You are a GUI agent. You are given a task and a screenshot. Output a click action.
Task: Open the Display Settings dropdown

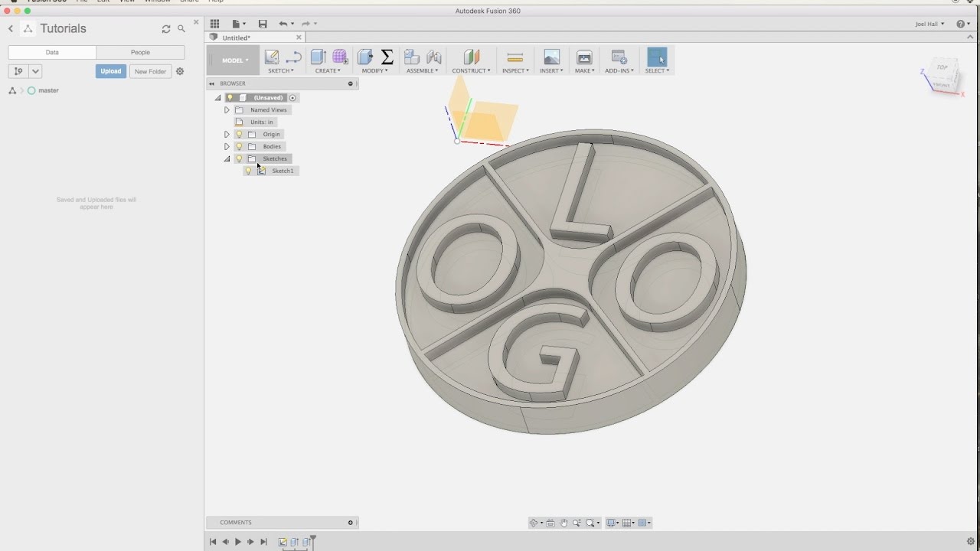612,523
